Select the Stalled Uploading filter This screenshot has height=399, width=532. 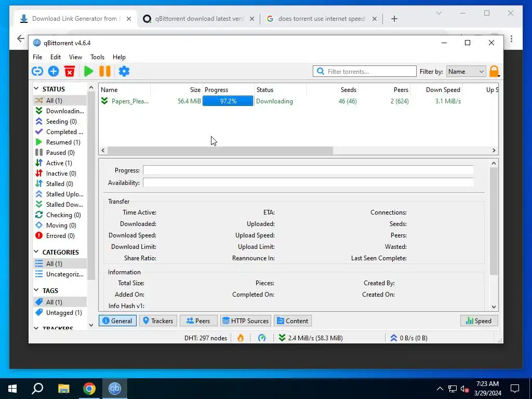click(x=60, y=194)
